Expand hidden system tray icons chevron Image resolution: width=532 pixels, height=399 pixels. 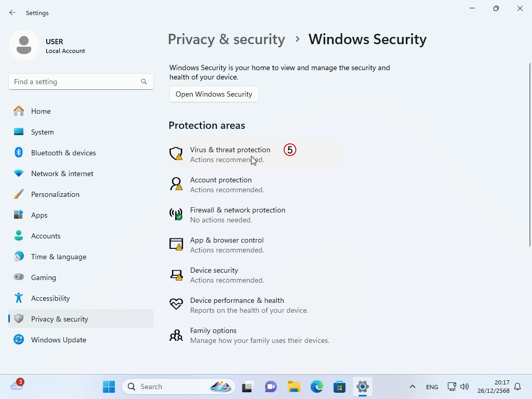click(412, 387)
